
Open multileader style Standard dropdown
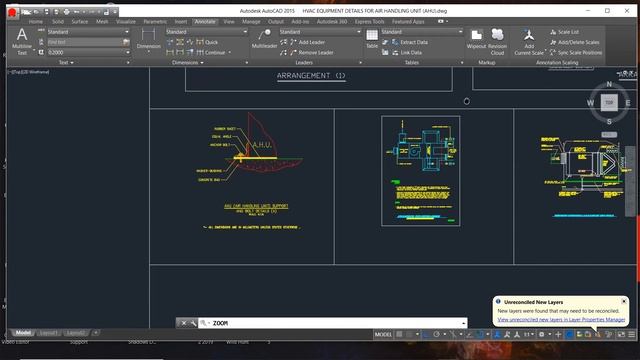[320, 32]
